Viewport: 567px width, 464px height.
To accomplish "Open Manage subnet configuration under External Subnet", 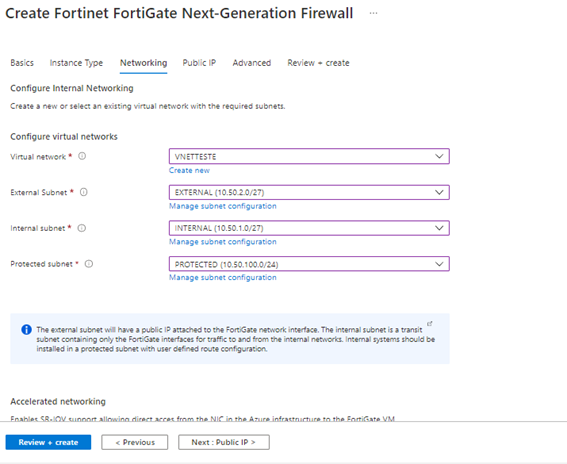I will (223, 206).
